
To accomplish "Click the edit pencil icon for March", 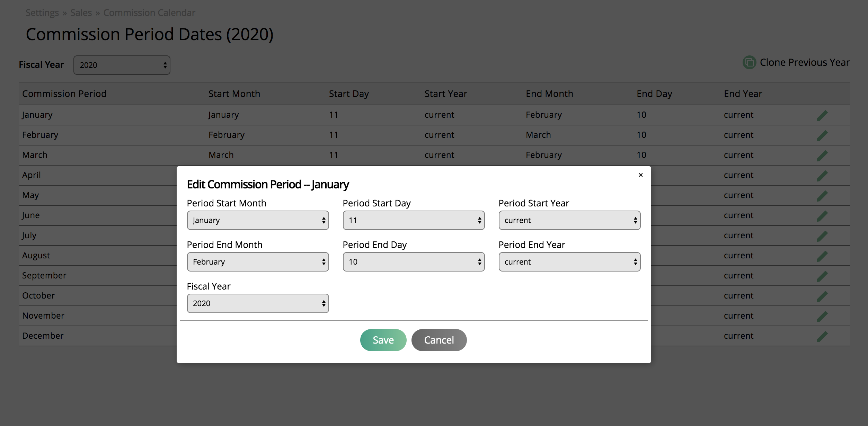I will click(x=822, y=155).
